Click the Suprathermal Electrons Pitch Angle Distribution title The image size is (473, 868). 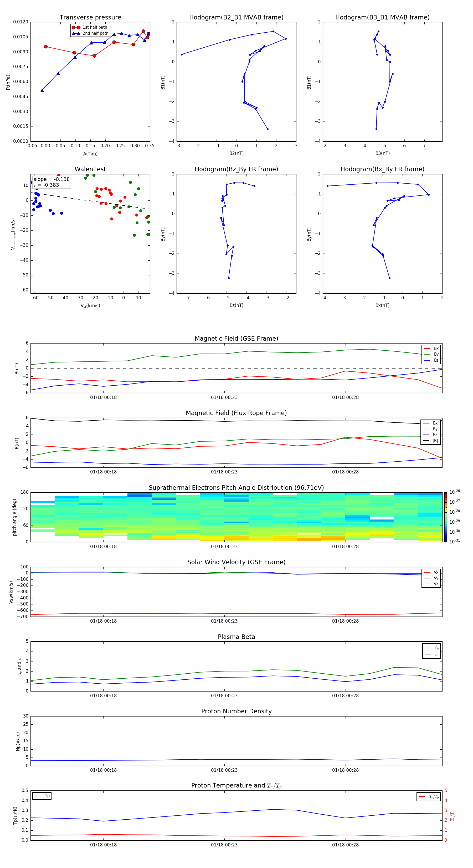pos(236,488)
